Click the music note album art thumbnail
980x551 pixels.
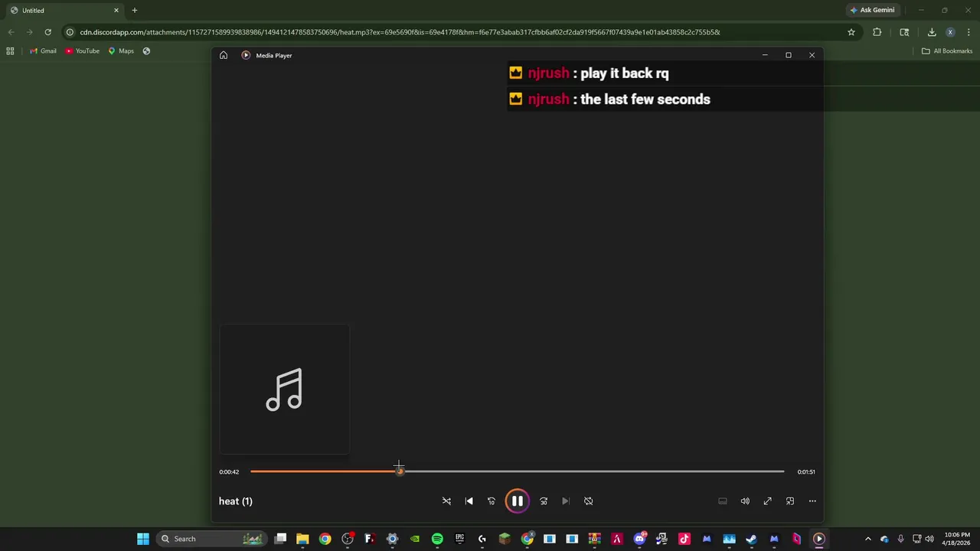click(284, 390)
